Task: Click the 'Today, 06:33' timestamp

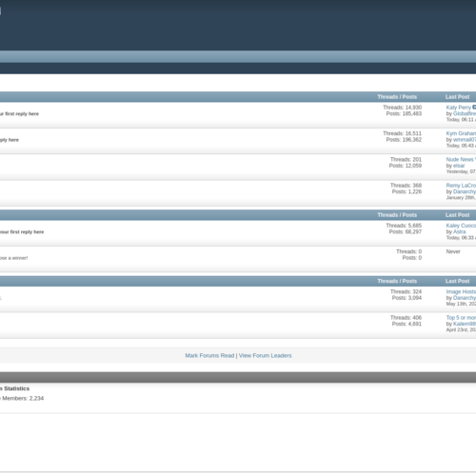Action: coord(461,238)
